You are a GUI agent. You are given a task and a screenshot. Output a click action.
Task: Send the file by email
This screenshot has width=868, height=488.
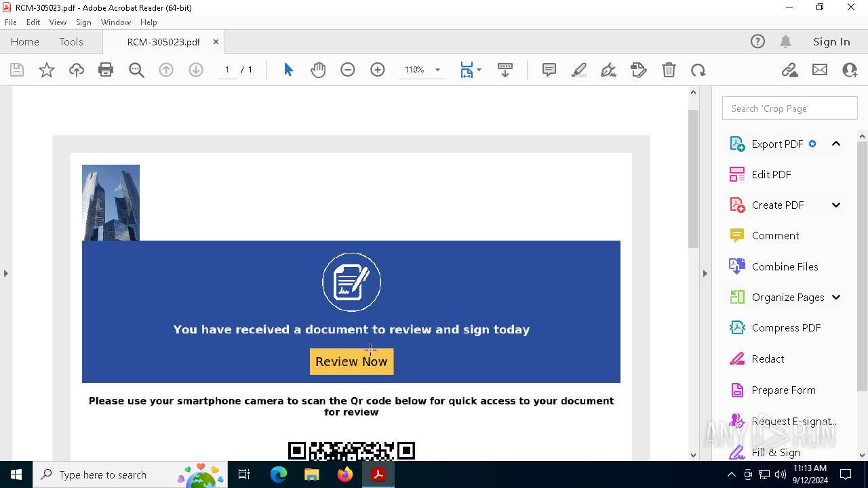820,70
